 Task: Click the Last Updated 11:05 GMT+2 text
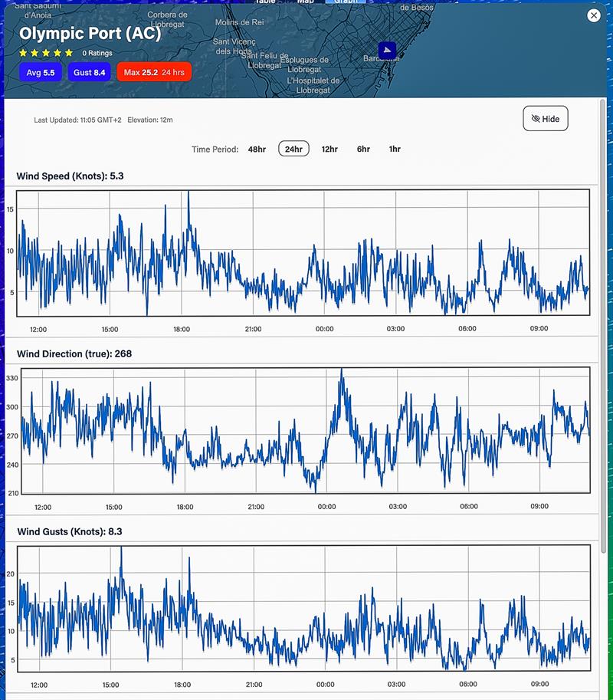77,120
